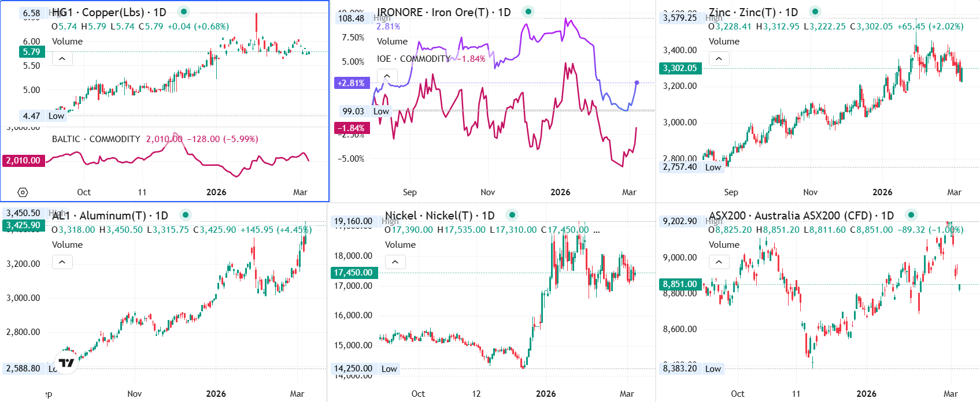Collapse the Zinc chart legend chevron
Screen dimensions: 980x402
click(719, 58)
